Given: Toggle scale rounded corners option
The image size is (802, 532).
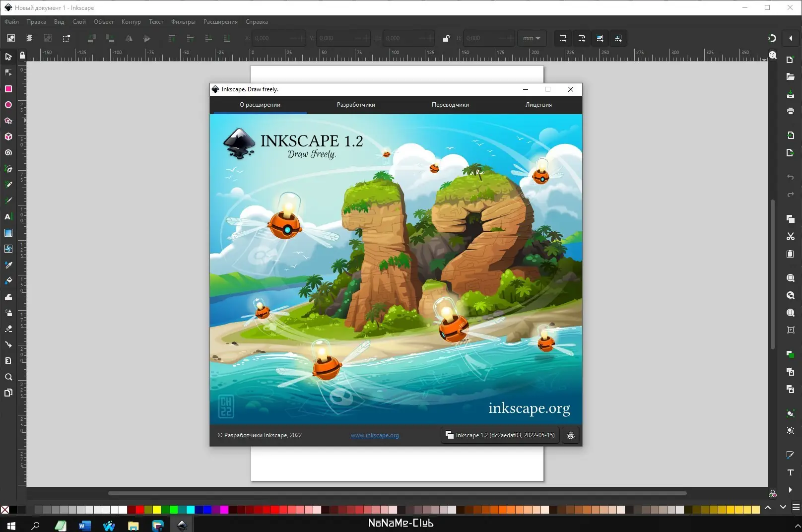Looking at the screenshot, I should coord(581,38).
